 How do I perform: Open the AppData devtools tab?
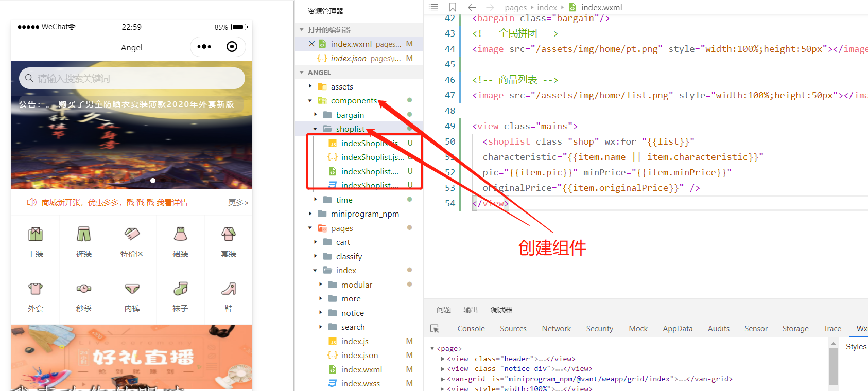[678, 328]
